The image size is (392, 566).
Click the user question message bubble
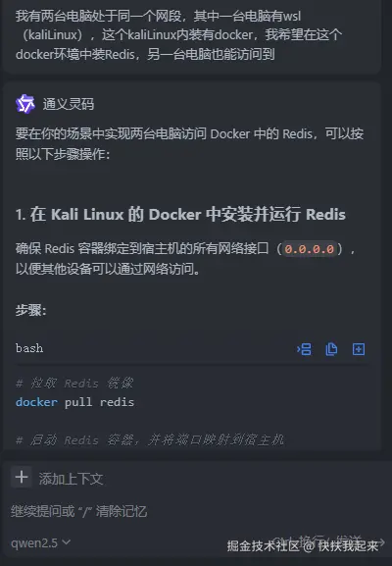point(191,36)
